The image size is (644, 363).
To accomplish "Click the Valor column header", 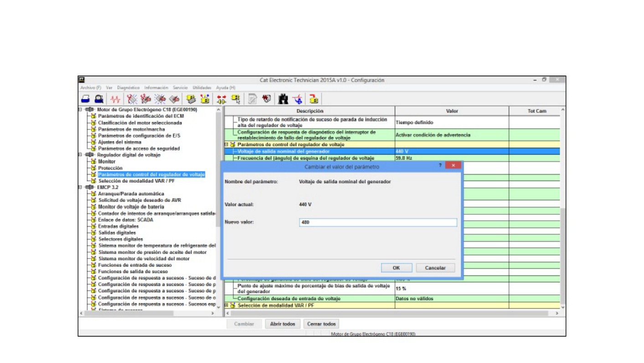I will click(452, 111).
